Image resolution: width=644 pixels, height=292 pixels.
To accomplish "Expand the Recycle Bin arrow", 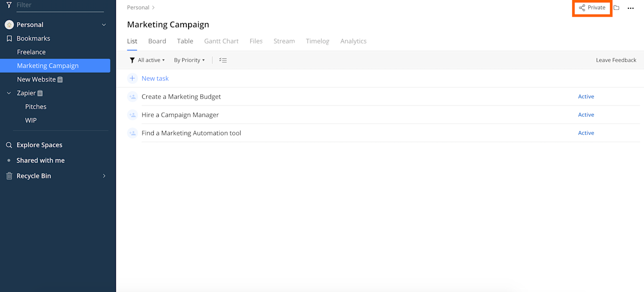I will click(104, 176).
